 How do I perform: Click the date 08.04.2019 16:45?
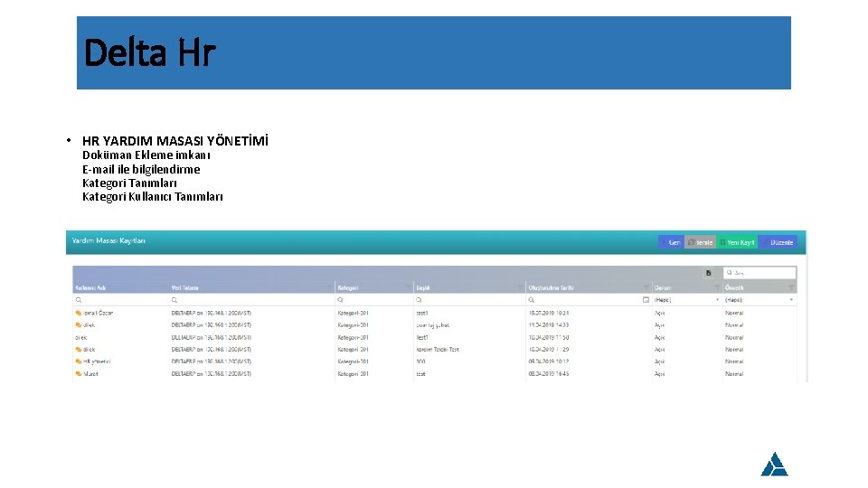[x=549, y=374]
